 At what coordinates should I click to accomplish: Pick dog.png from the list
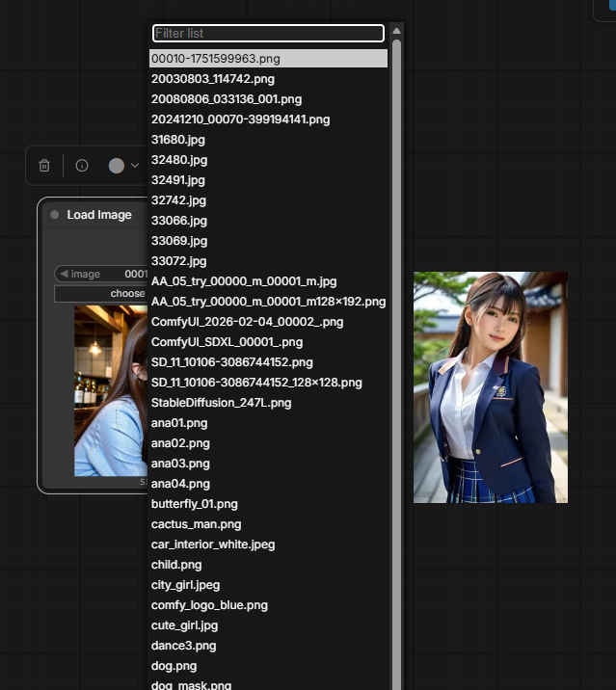(268, 666)
